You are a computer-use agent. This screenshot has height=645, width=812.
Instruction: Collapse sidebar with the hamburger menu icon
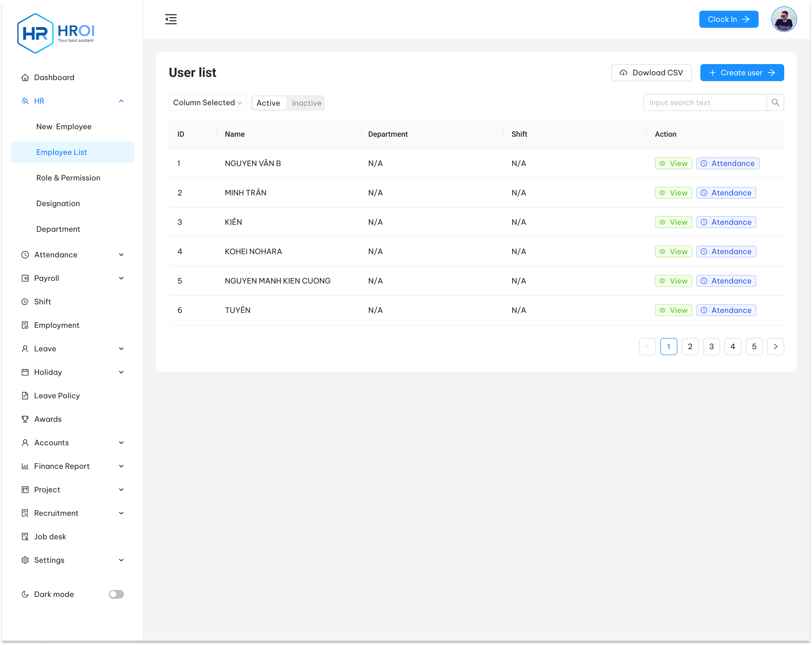171,19
